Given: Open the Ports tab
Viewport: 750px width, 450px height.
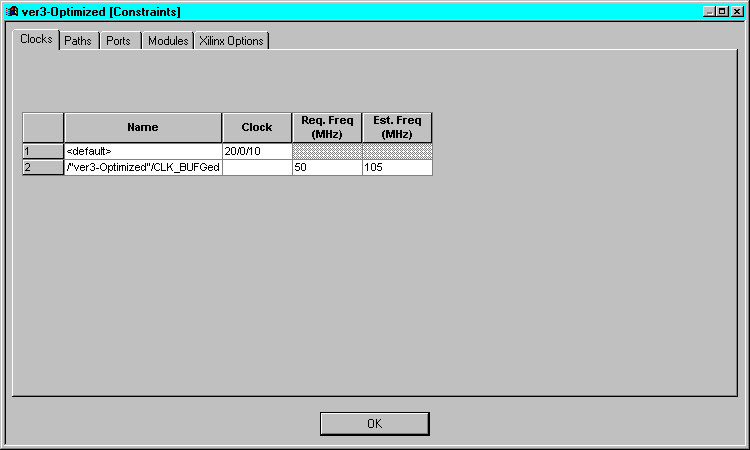Looking at the screenshot, I should [x=118, y=41].
